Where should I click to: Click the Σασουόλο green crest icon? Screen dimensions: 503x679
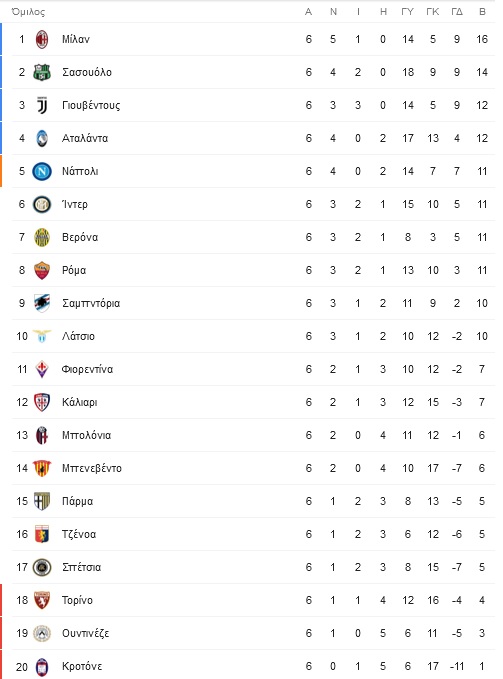point(42,72)
